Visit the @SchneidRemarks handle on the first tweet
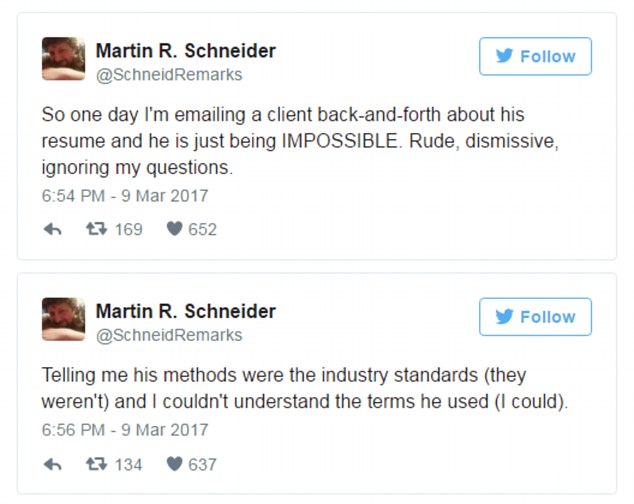The height and width of the screenshot is (504, 634). pos(169,75)
